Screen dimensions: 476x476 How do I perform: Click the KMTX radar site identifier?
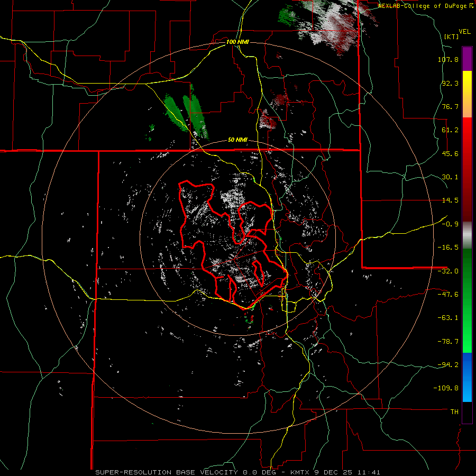point(300,472)
